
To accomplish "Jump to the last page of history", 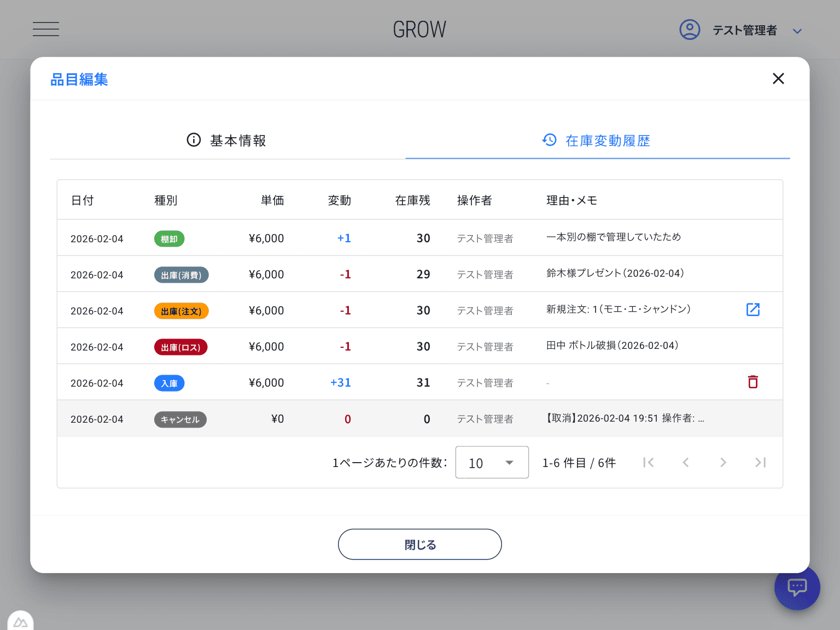I will pyautogui.click(x=760, y=462).
